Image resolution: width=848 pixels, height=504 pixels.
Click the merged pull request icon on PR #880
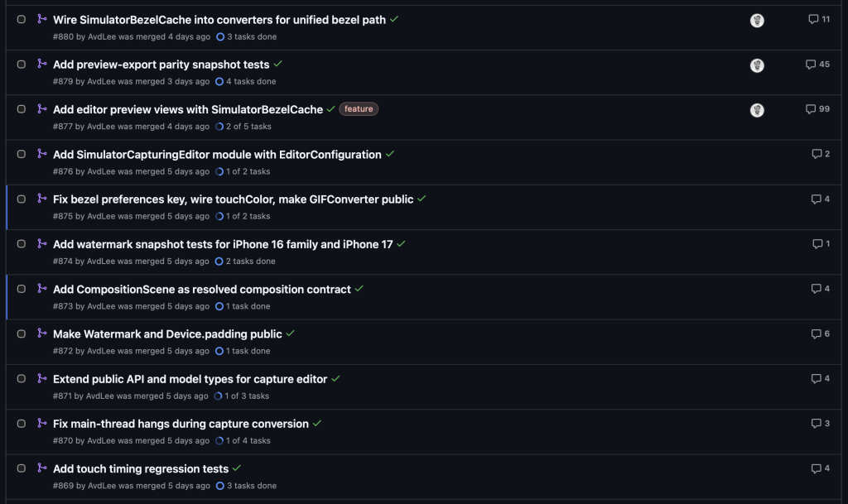point(41,19)
